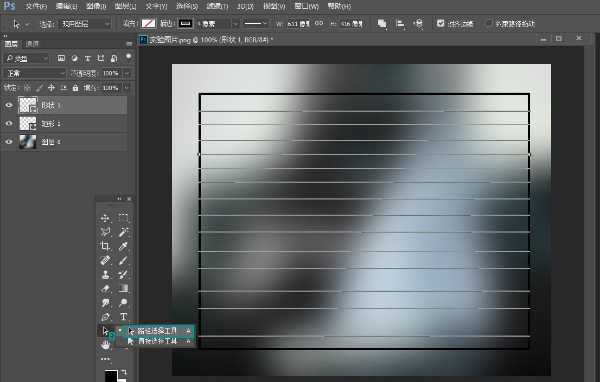Select the middle rectangle layer thumbnail
This screenshot has height=382, width=601.
[x=28, y=123]
